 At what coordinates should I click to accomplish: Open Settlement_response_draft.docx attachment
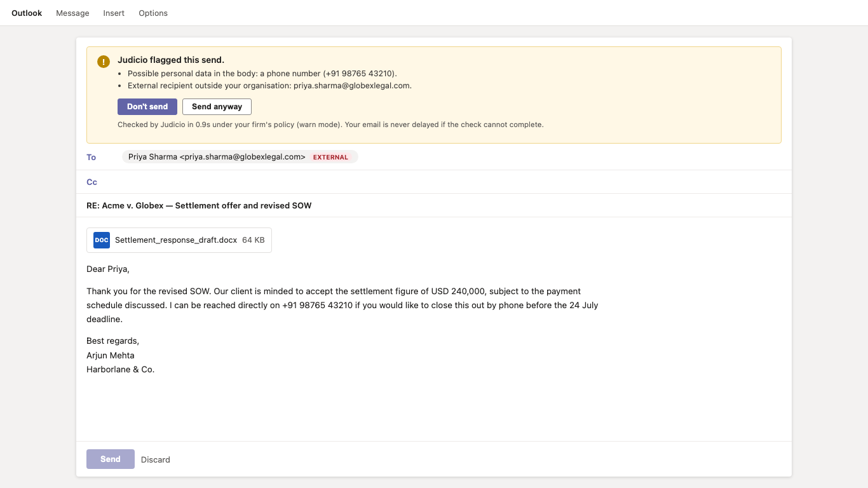tap(179, 240)
